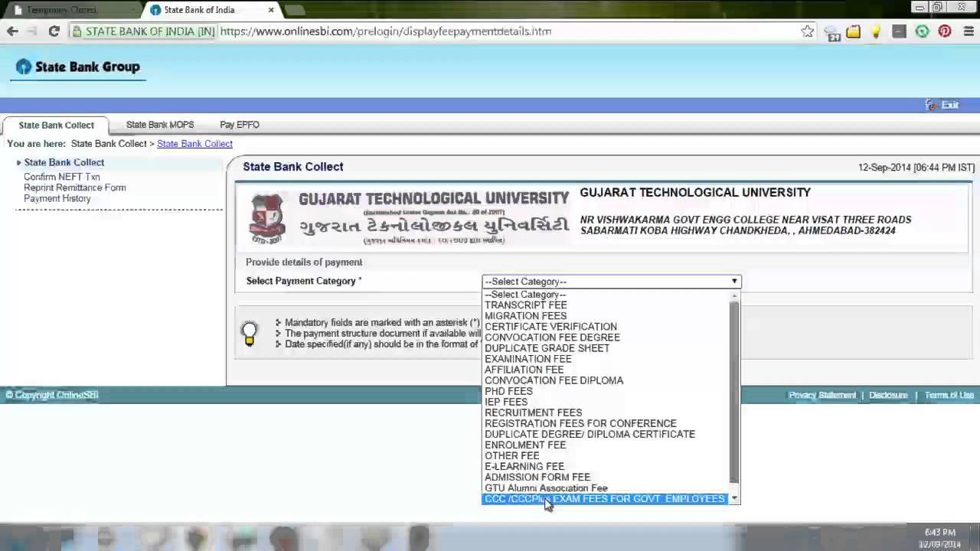Go back with the browser back arrow

(12, 31)
